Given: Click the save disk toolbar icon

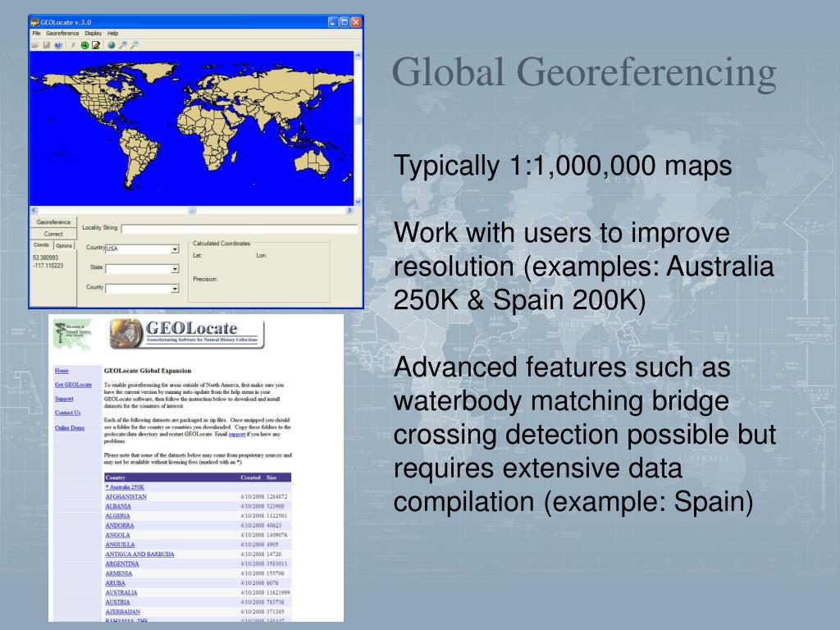Looking at the screenshot, I should coord(47,46).
